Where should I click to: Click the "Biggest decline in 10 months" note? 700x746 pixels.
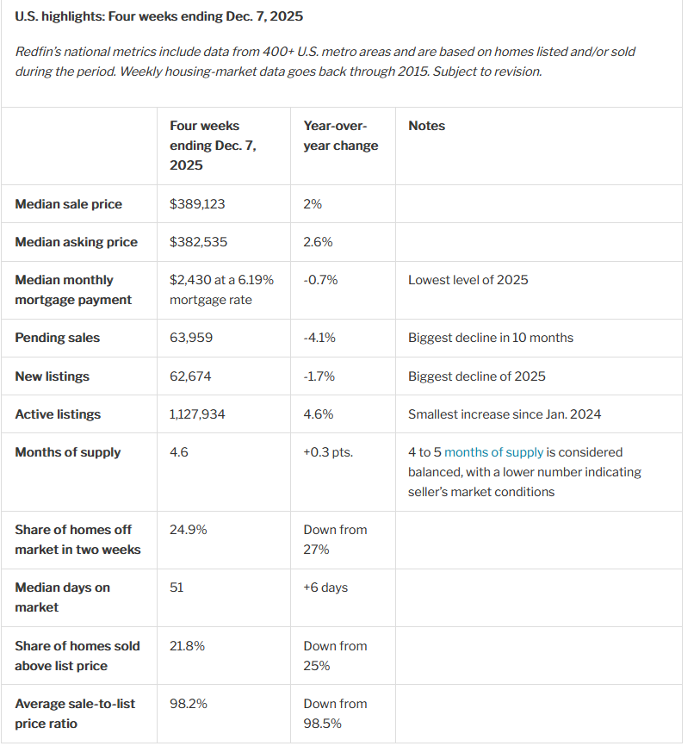pyautogui.click(x=490, y=338)
